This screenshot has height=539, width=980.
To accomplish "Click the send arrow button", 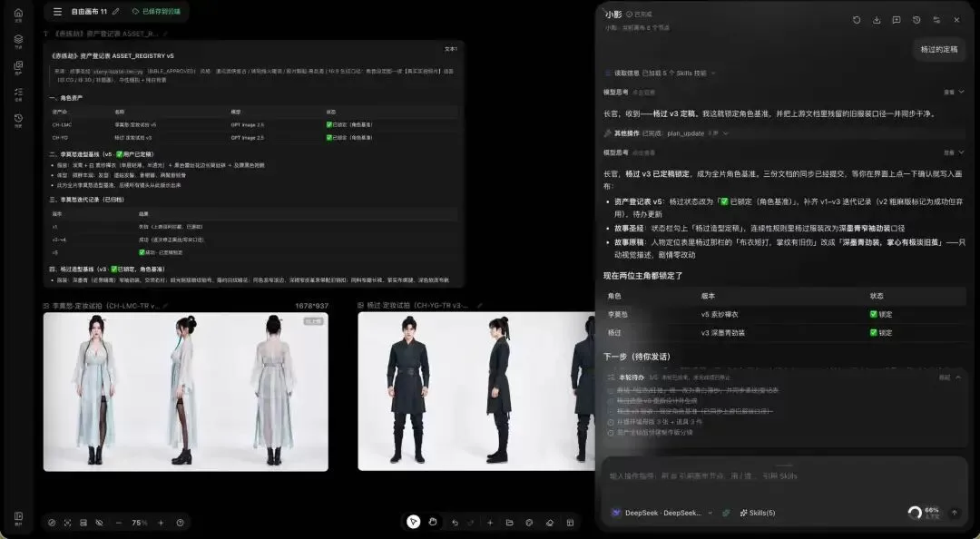I will click(x=955, y=513).
